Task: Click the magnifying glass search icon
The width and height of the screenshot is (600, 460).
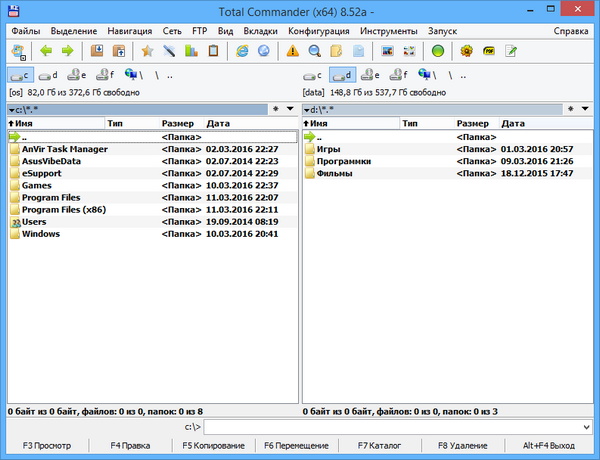Action: (314, 50)
